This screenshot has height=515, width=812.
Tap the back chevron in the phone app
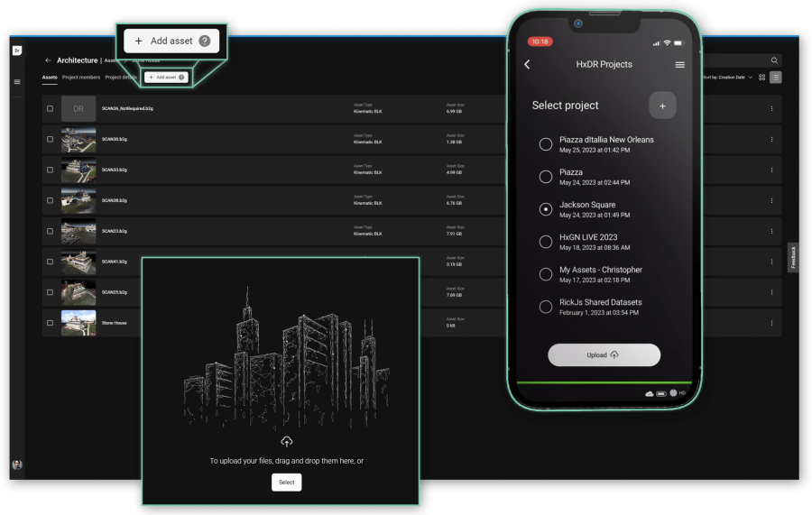coord(527,64)
